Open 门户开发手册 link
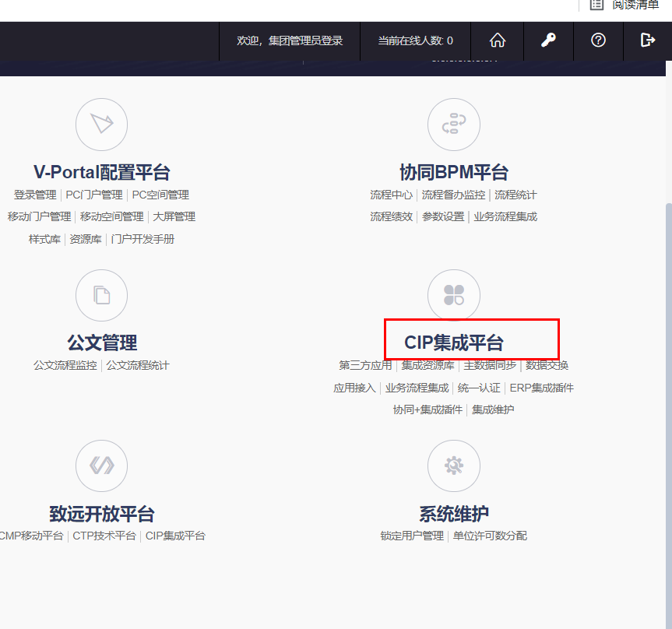This screenshot has height=629, width=672. 142,239
